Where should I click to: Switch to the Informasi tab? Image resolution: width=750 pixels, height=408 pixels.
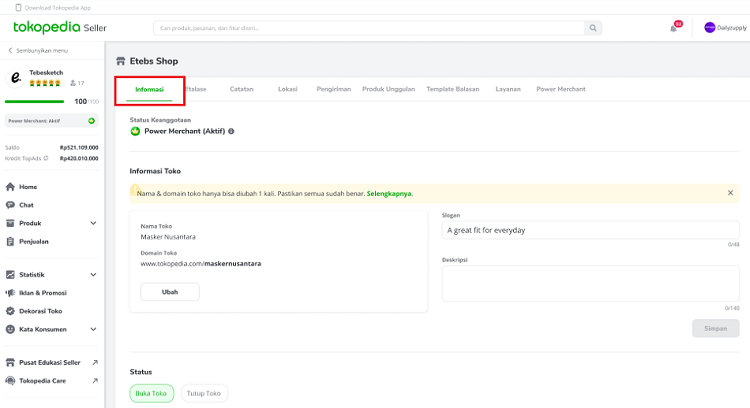149,89
